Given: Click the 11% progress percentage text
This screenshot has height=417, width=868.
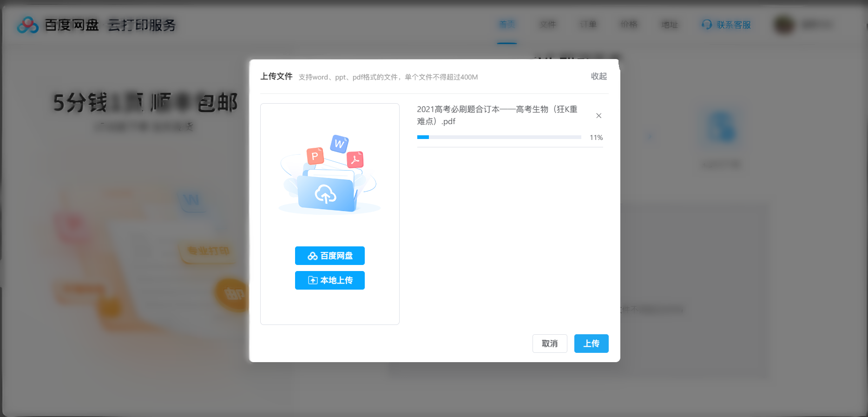Looking at the screenshot, I should coord(596,138).
